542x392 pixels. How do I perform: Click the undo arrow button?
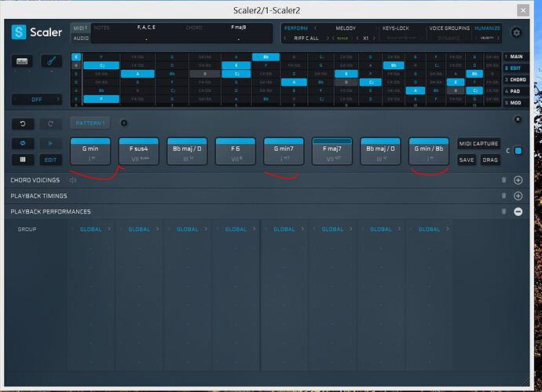(x=23, y=124)
